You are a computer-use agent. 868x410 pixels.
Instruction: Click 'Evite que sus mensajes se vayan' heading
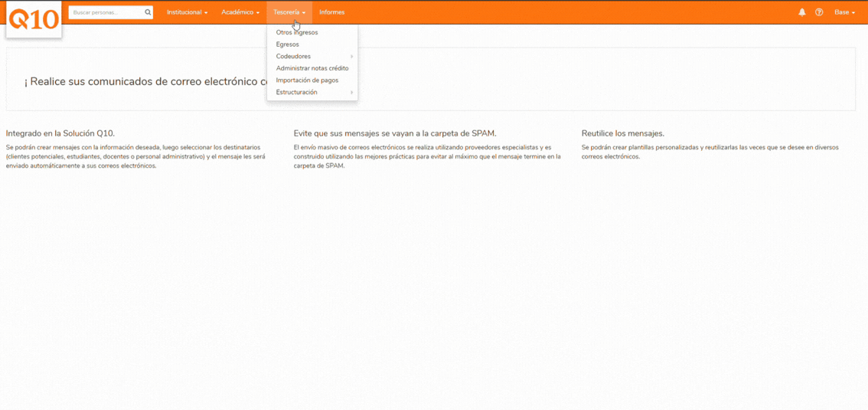395,133
